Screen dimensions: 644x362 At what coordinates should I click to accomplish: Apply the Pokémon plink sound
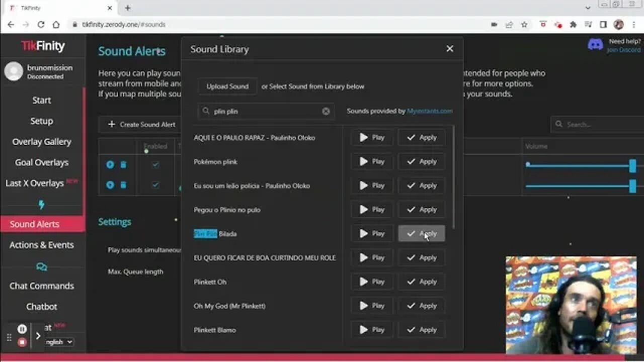pyautogui.click(x=422, y=161)
